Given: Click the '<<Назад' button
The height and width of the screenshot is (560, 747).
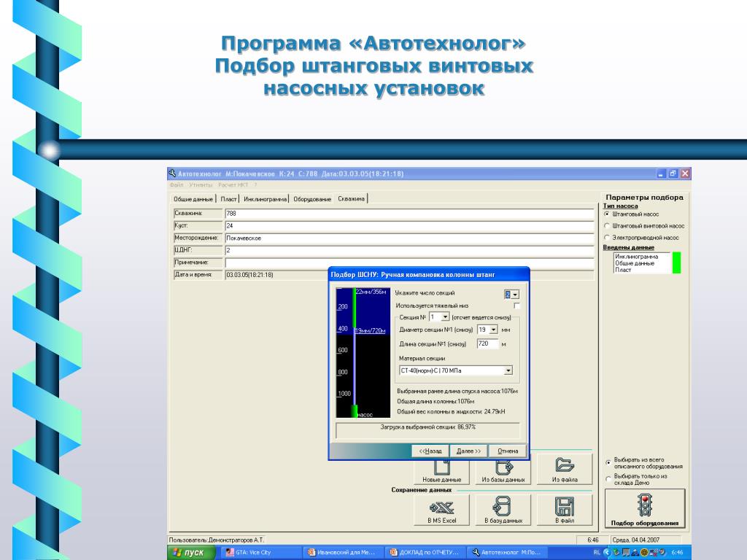Looking at the screenshot, I should coord(430,451).
